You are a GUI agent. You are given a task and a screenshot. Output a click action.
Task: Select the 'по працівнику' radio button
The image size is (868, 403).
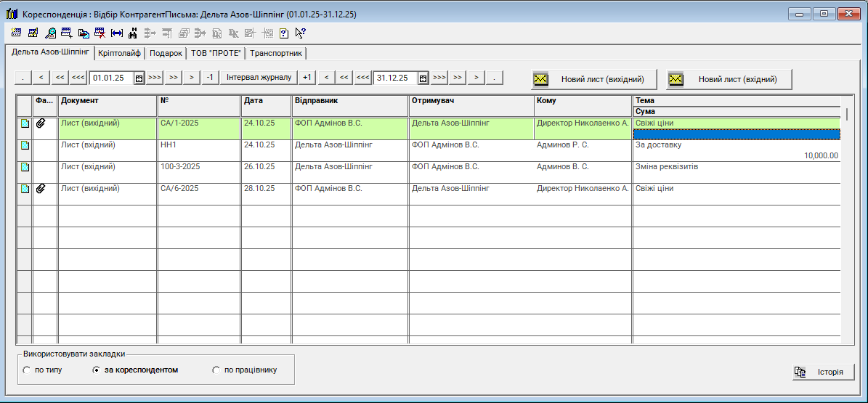216,370
